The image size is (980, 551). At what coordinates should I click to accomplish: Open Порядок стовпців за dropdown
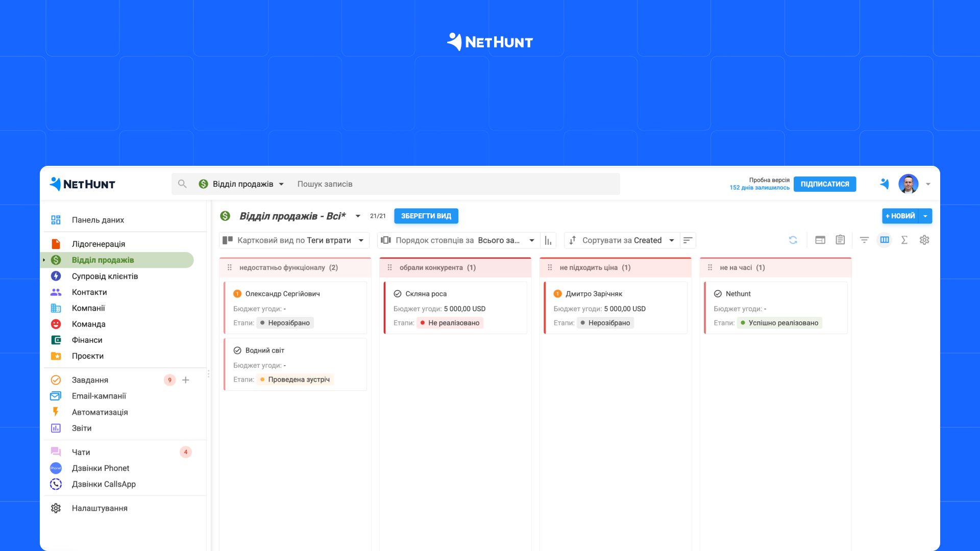(x=458, y=240)
